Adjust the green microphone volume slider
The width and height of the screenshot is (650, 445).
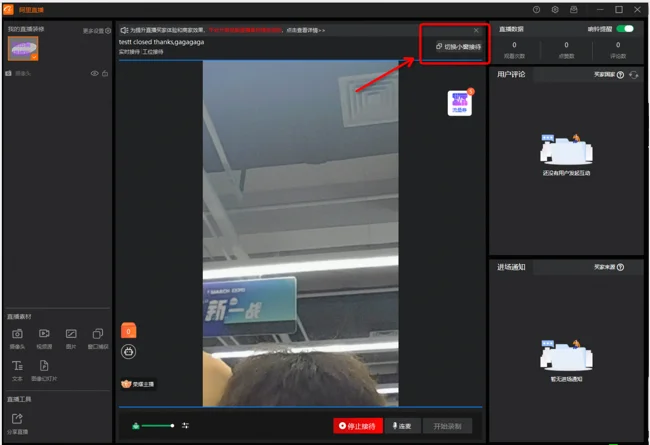pos(157,426)
